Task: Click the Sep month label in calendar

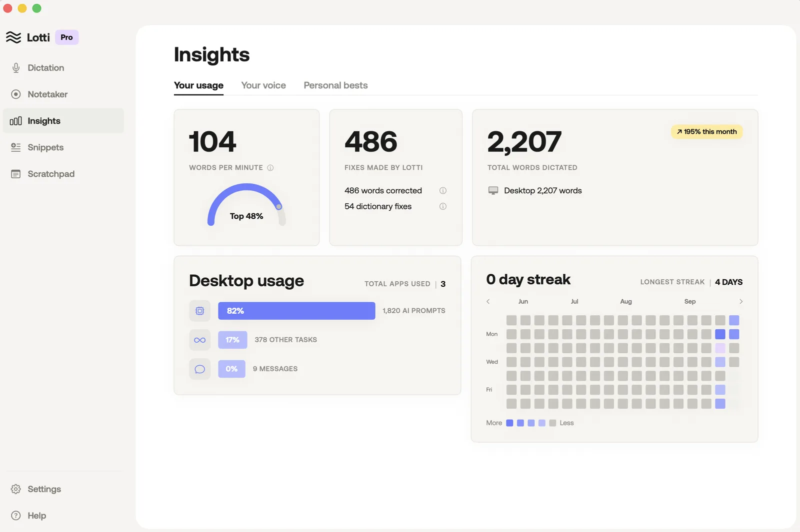Action: pyautogui.click(x=690, y=302)
